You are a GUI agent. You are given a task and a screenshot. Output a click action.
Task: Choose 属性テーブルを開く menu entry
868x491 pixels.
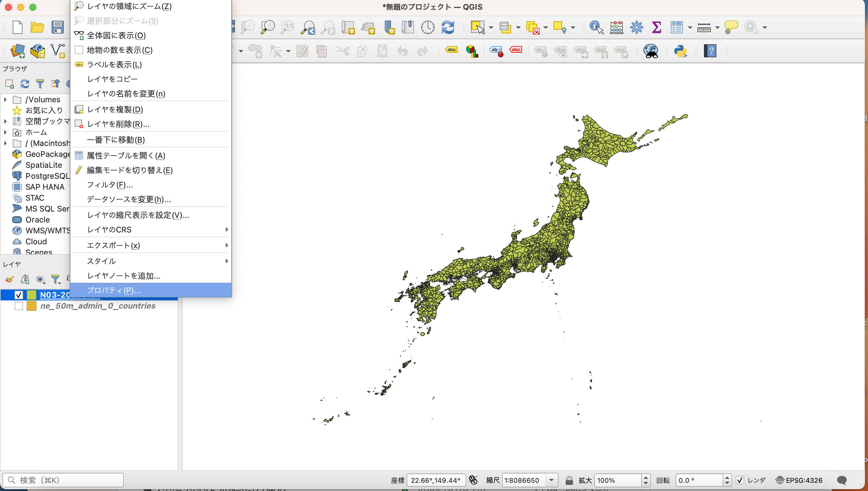pos(126,155)
